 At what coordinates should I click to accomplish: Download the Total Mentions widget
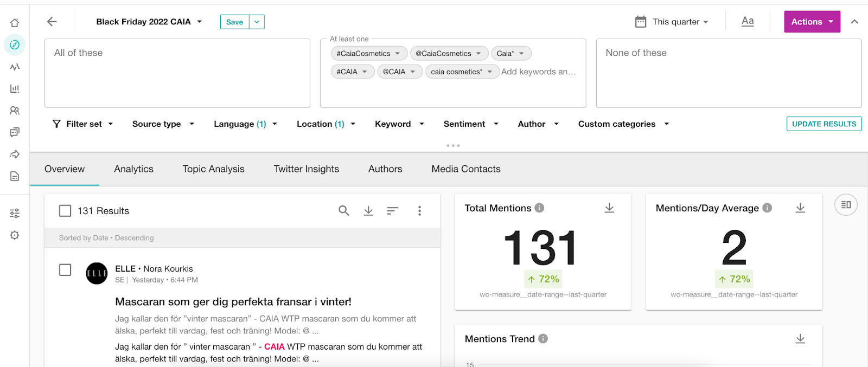tap(609, 208)
